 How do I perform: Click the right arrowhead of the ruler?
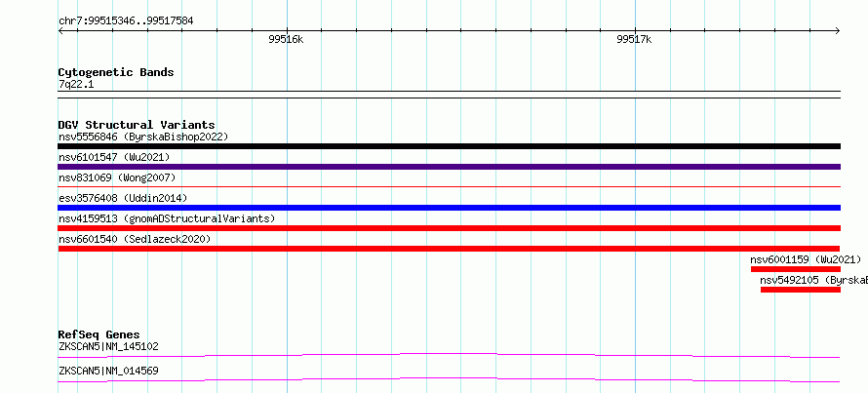838,30
